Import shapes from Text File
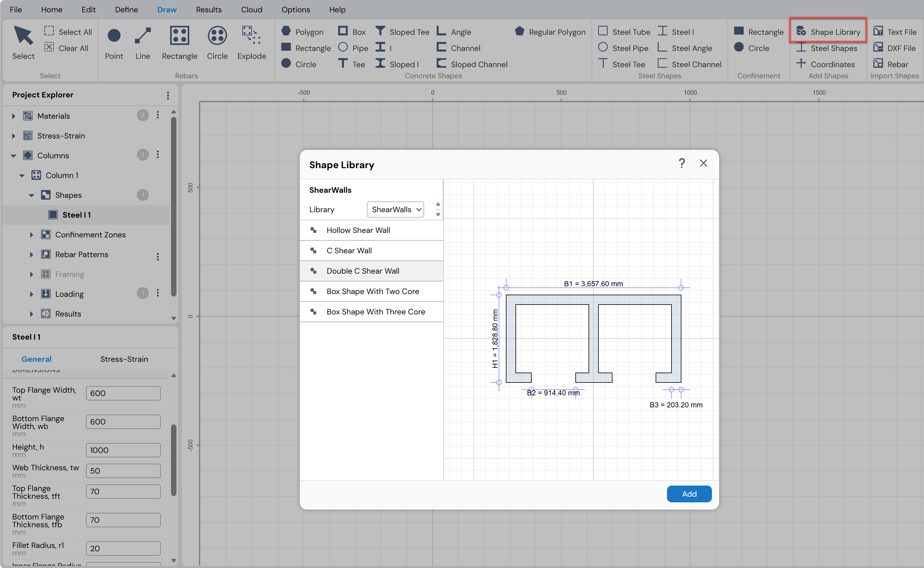 pyautogui.click(x=895, y=31)
